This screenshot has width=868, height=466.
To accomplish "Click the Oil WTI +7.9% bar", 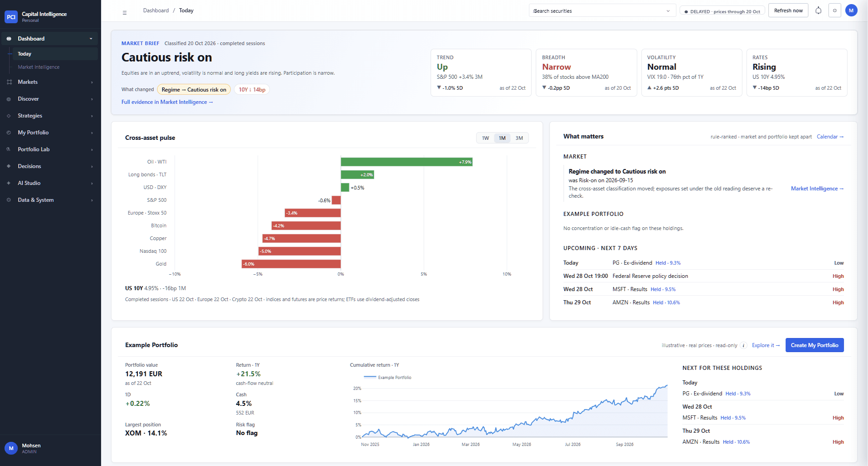I will (x=406, y=162).
